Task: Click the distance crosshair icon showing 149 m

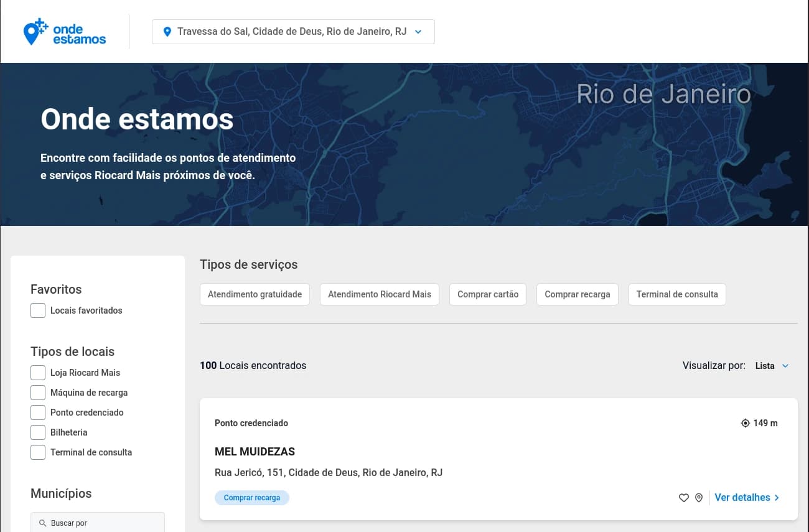Action: coord(745,423)
